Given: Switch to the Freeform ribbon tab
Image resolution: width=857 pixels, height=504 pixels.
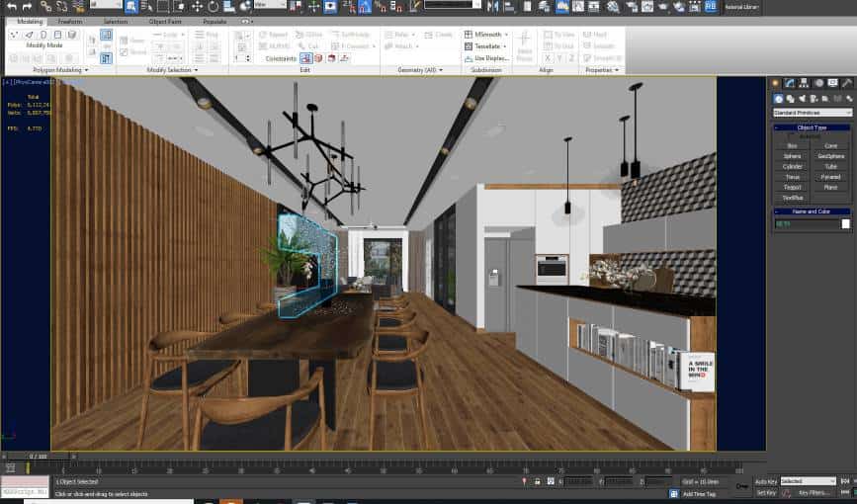Looking at the screenshot, I should pos(70,22).
